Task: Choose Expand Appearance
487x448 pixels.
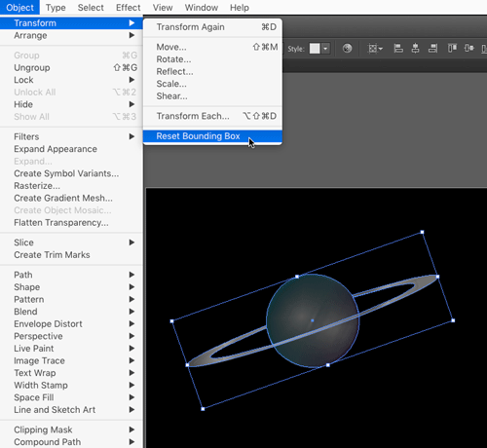Action: pyautogui.click(x=71, y=149)
